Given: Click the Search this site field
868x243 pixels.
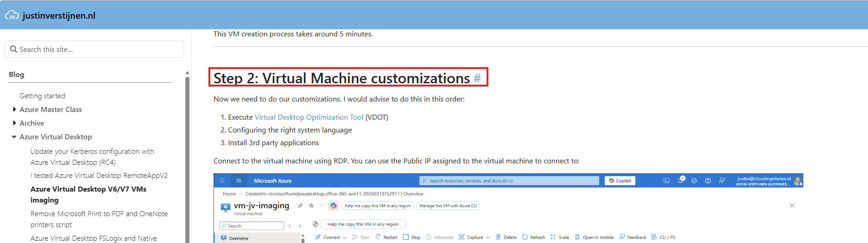Looking at the screenshot, I should pos(94,49).
